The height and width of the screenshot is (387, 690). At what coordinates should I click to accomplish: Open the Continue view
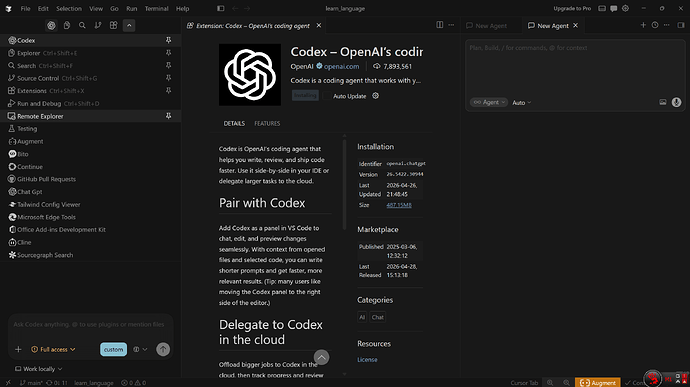point(90,167)
